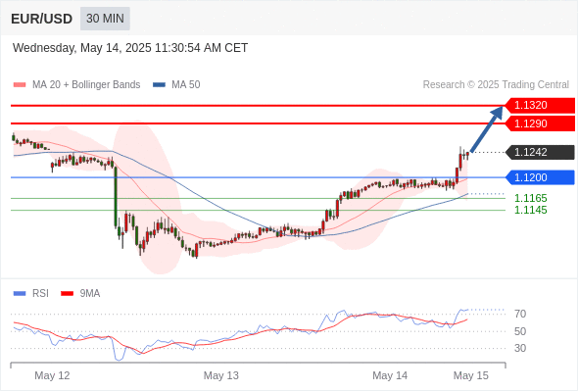
Task: Select the EUR/USD pair title
Action: (x=42, y=19)
